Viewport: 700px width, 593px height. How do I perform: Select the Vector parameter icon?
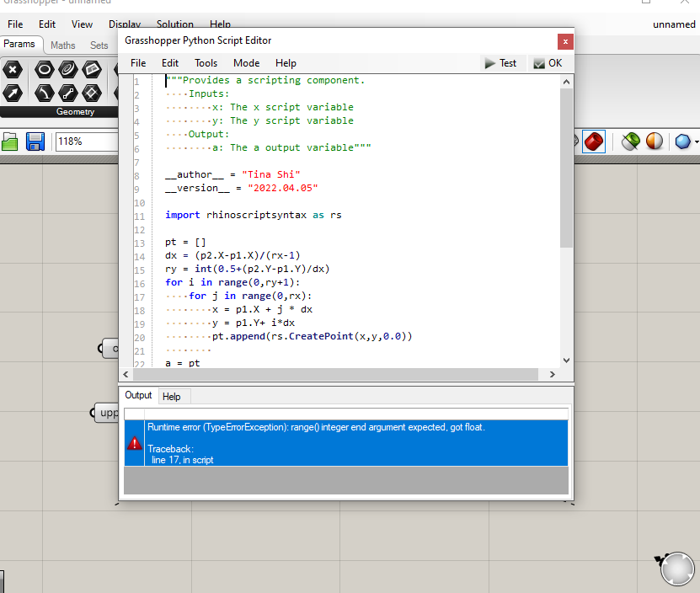click(x=13, y=93)
